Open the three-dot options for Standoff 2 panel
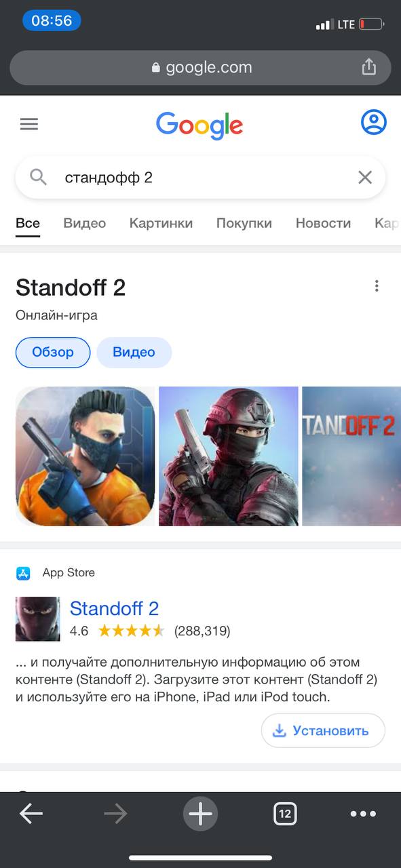This screenshot has height=868, width=401. (377, 286)
